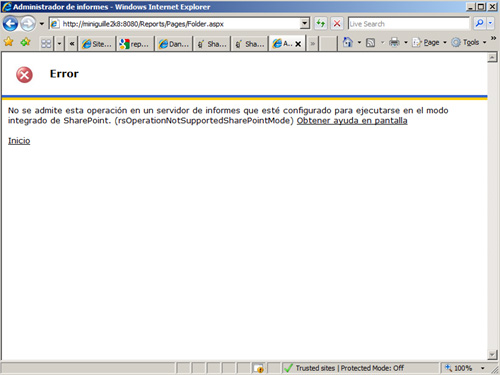
Task: Open the Page menu
Action: coord(429,42)
